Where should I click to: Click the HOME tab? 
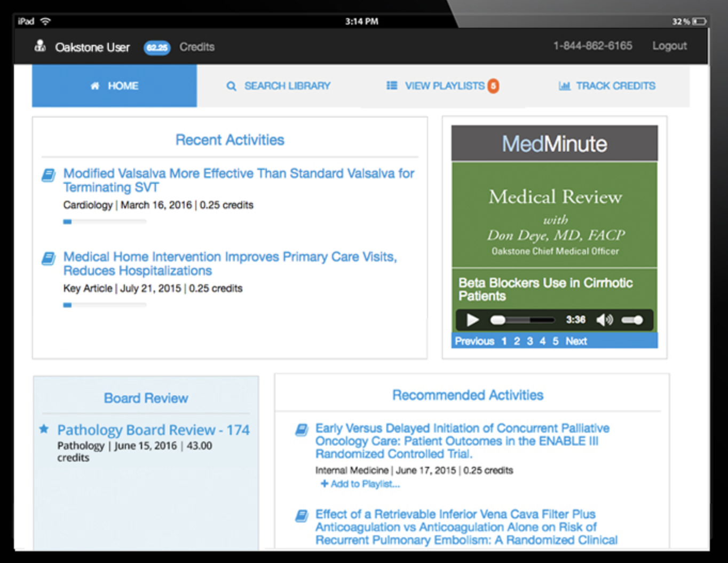[114, 86]
